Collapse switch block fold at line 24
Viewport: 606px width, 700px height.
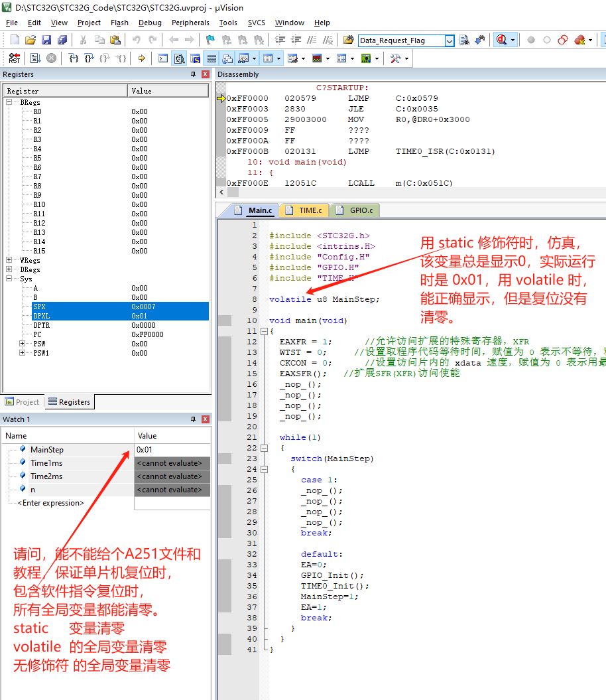point(264,469)
